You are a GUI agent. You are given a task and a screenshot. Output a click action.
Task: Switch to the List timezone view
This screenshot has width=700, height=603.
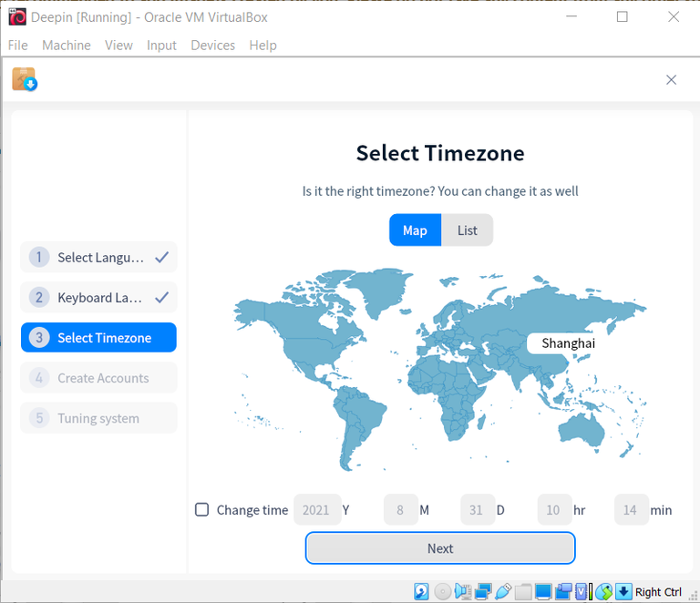pos(467,230)
